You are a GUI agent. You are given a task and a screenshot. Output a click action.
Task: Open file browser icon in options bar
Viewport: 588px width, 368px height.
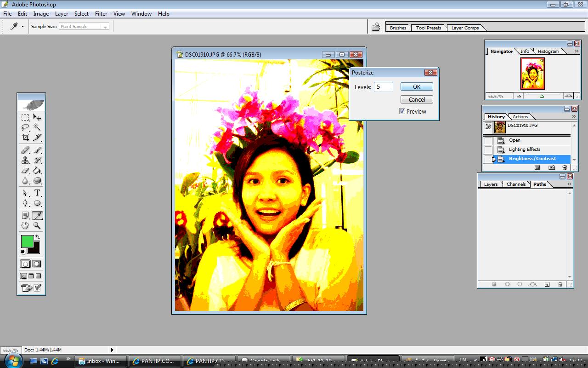pos(376,27)
